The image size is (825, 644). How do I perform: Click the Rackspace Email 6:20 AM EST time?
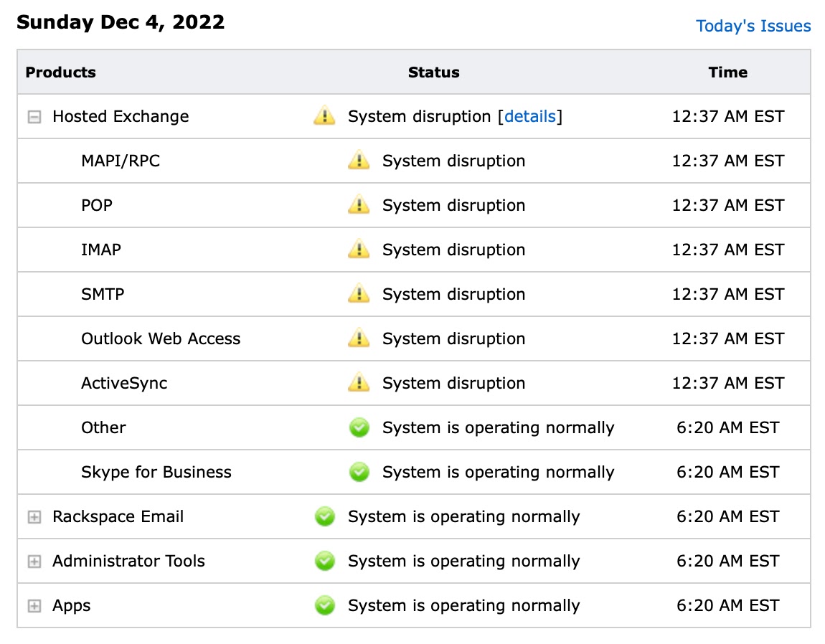click(727, 516)
